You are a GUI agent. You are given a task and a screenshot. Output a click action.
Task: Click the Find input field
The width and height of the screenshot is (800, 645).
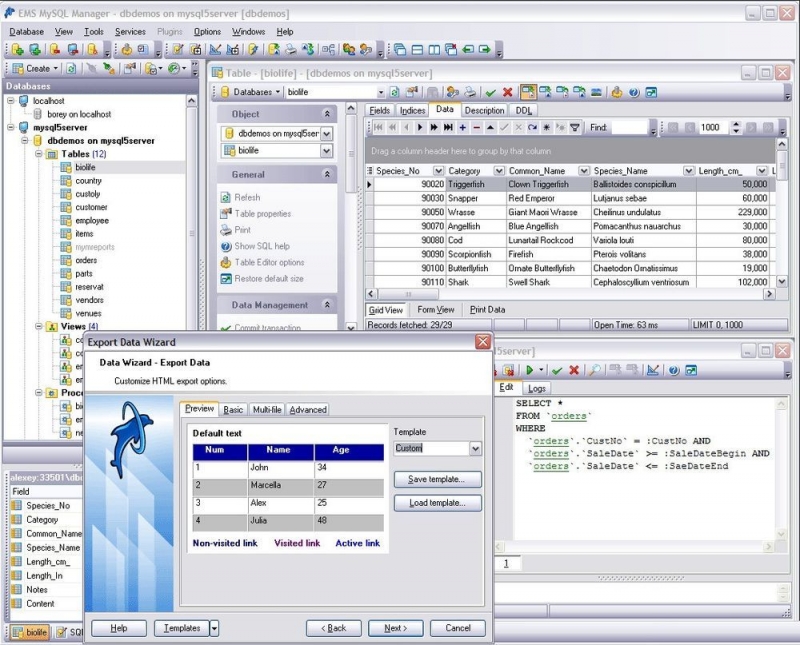click(629, 128)
